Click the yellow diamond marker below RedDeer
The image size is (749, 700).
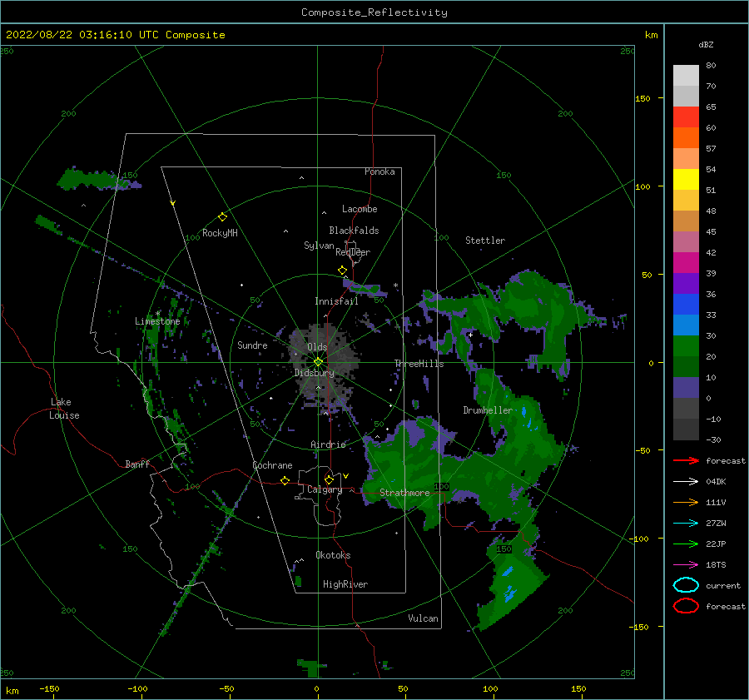(342, 271)
